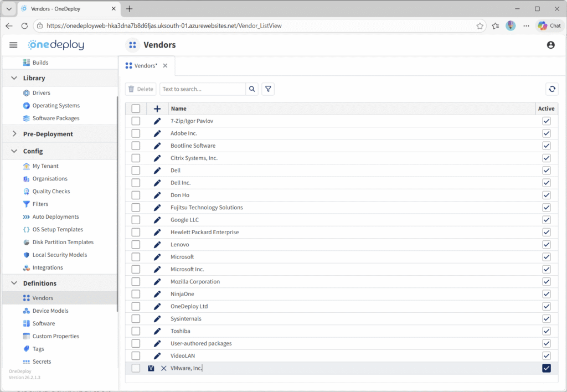Open browser favorites list icon

[x=496, y=25]
